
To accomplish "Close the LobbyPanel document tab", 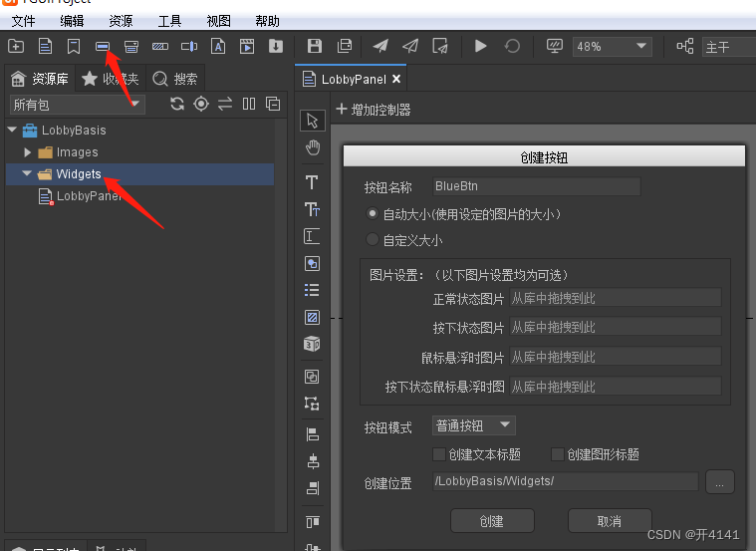I will 396,79.
